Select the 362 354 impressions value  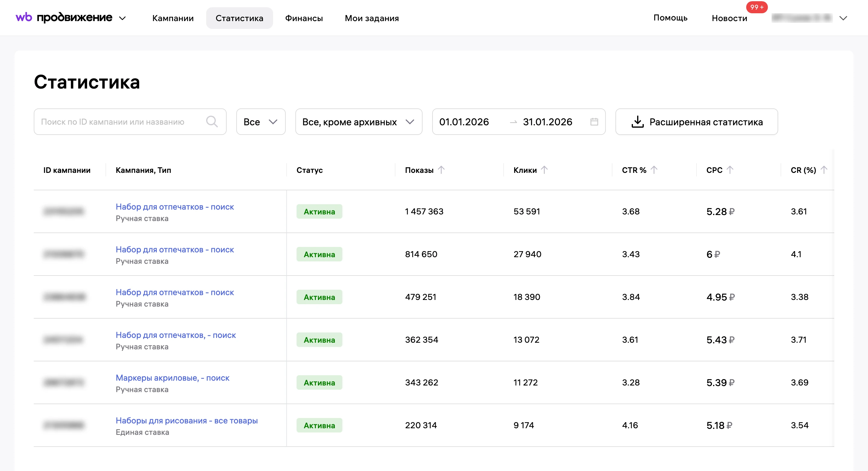[421, 340]
